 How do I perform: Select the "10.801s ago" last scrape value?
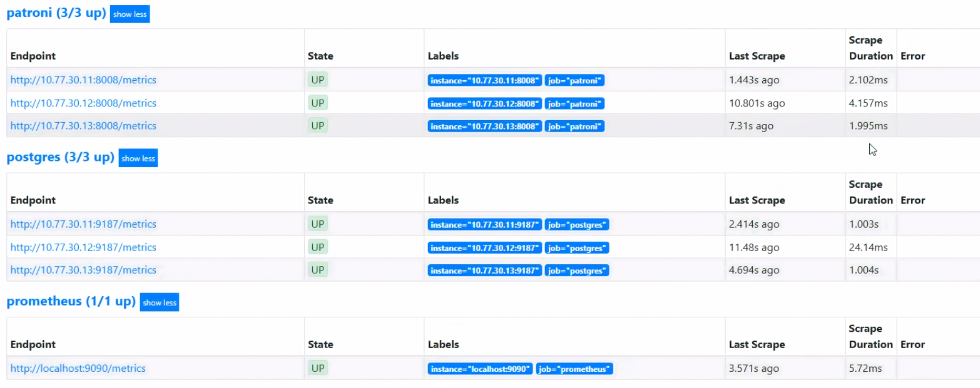point(757,103)
